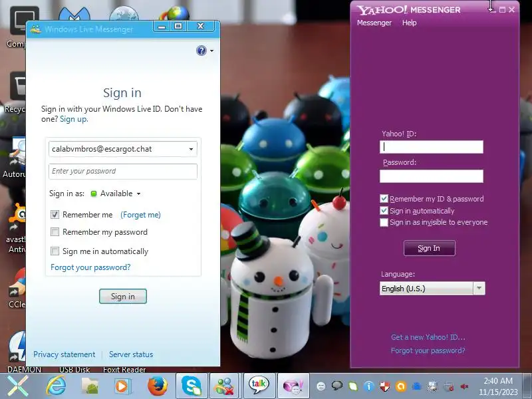
Task: Focus the Enter your password field
Action: 123,172
